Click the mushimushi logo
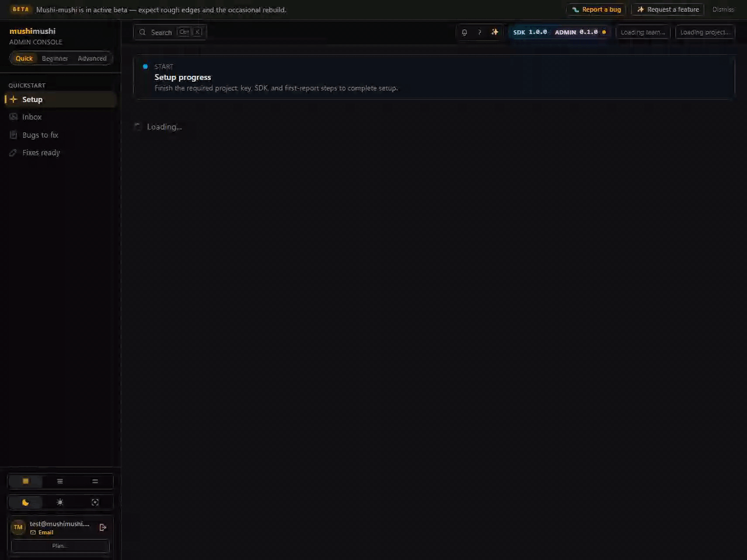747x560 pixels. [x=32, y=31]
